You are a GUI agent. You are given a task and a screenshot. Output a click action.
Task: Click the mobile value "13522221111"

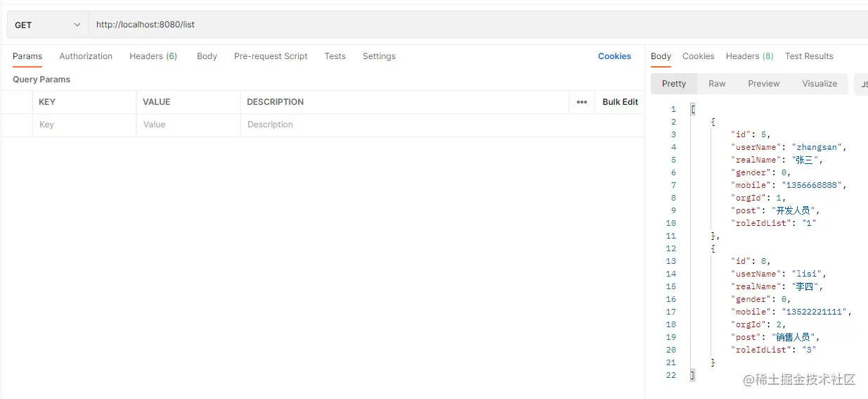point(814,312)
